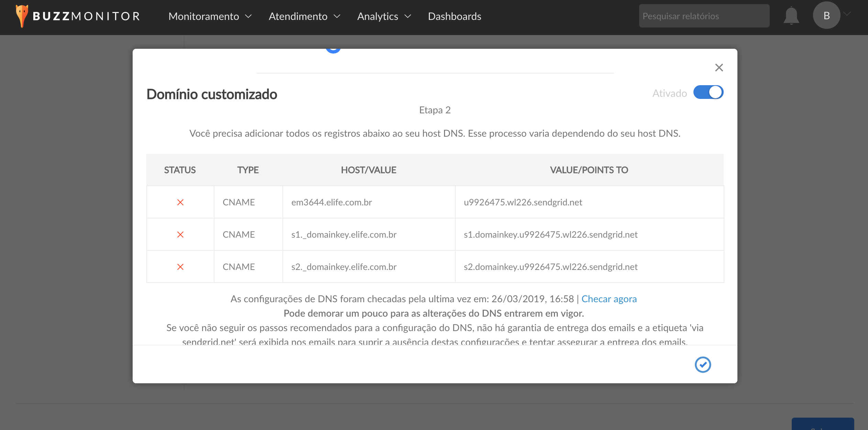This screenshot has width=868, height=430.
Task: Click red X status for s2._domainkey record
Action: click(180, 267)
